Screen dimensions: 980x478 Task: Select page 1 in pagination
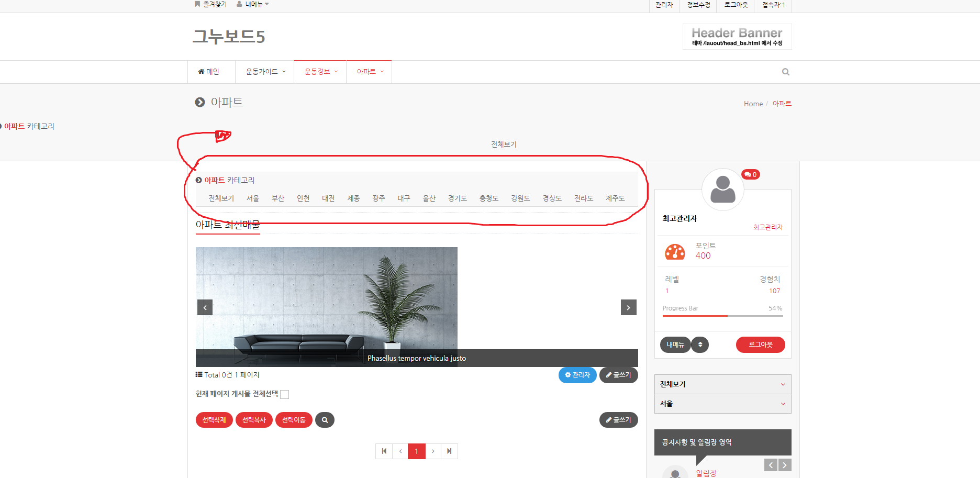coord(417,451)
